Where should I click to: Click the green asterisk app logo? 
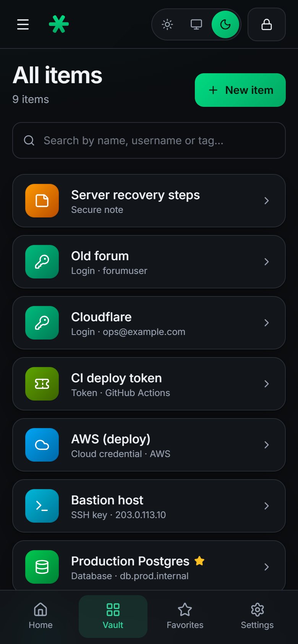click(59, 24)
